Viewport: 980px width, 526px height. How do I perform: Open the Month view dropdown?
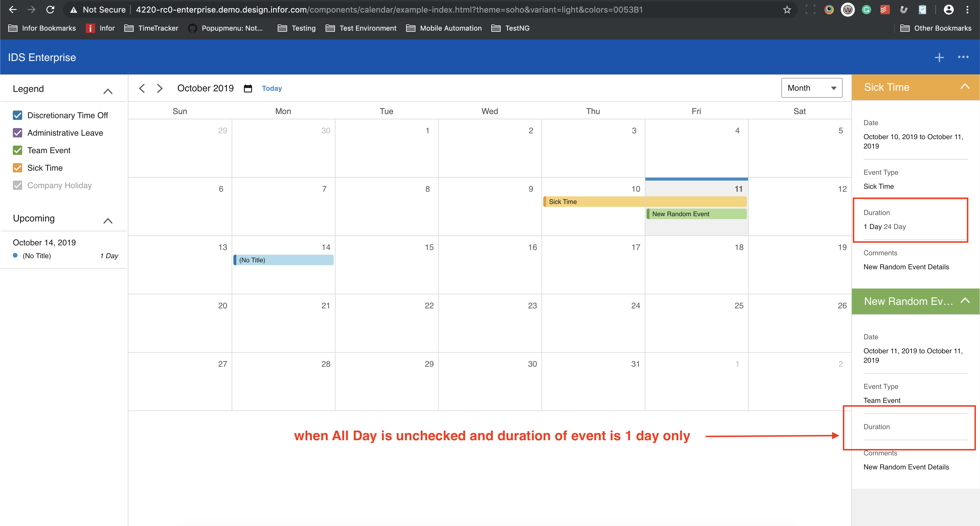pos(811,88)
